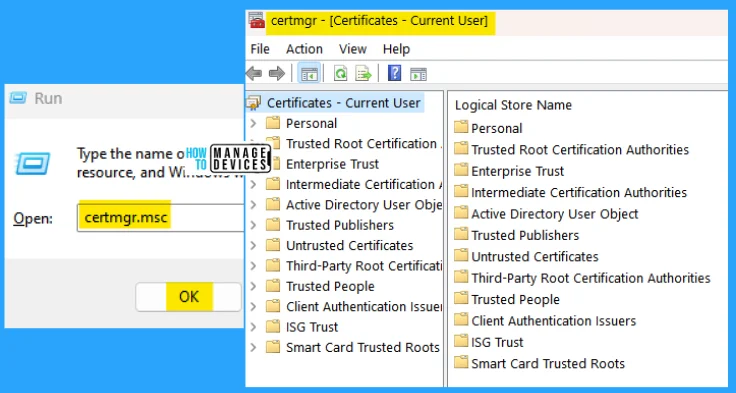736x393 pixels.
Task: Expand Untrusted Certificates tree node
Action: [253, 246]
